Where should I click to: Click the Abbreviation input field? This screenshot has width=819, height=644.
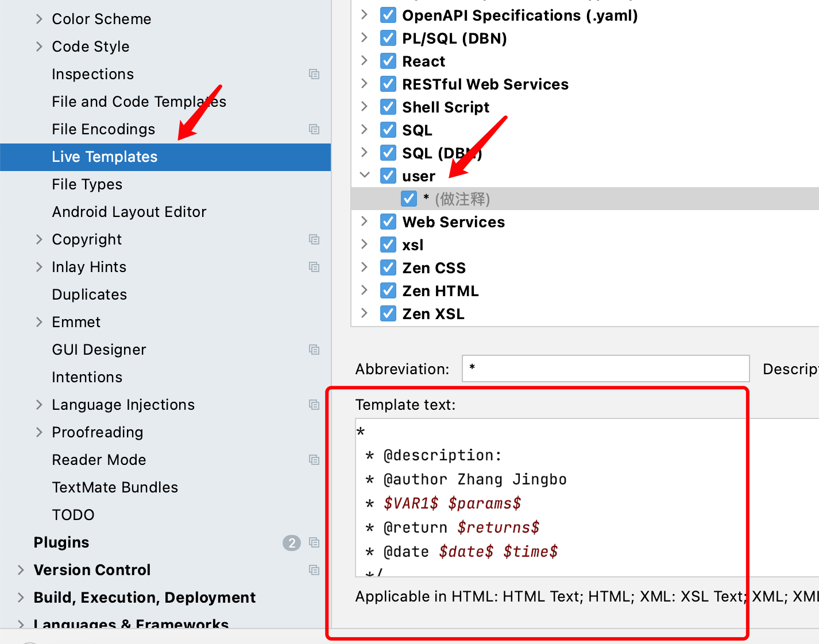606,368
